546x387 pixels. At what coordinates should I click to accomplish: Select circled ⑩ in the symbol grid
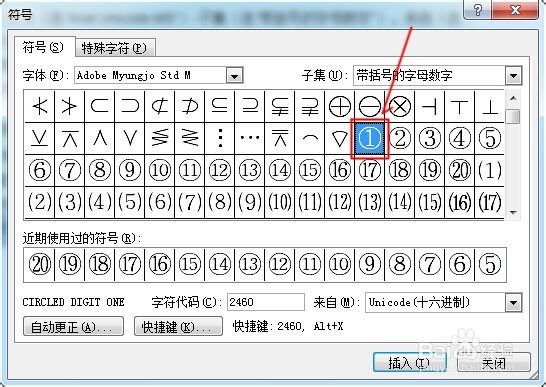click(x=159, y=170)
